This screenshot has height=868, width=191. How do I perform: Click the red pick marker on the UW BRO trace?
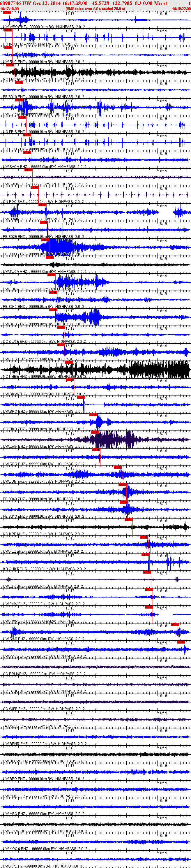point(81,397)
